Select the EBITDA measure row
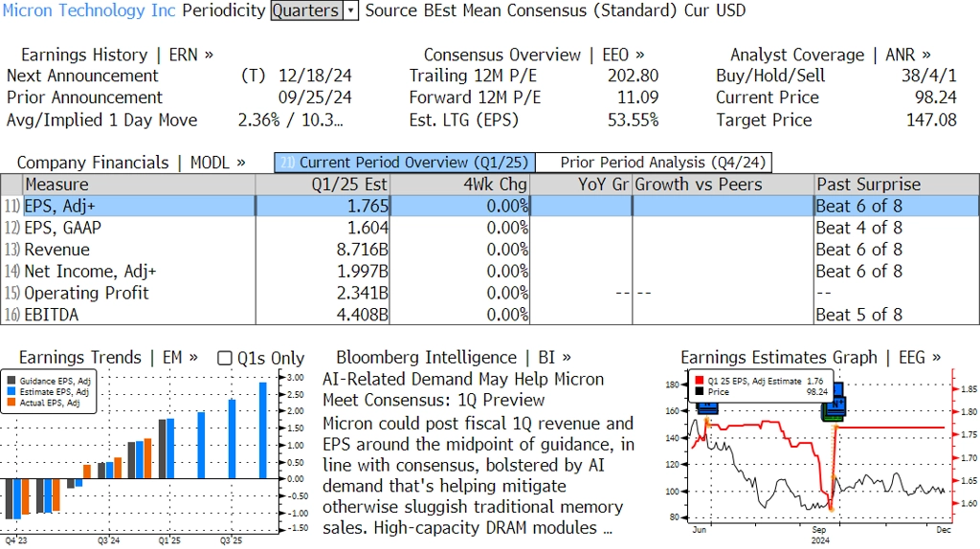Image resolution: width=980 pixels, height=549 pixels. (x=490, y=315)
